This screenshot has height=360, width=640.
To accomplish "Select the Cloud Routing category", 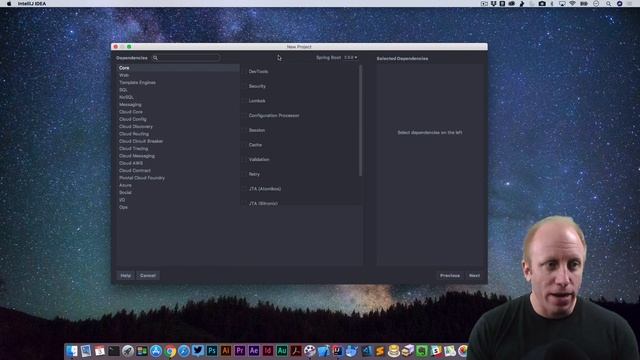I will 178,134.
